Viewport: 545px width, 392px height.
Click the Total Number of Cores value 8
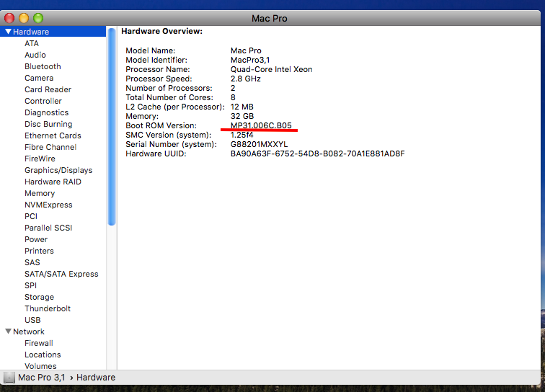233,97
